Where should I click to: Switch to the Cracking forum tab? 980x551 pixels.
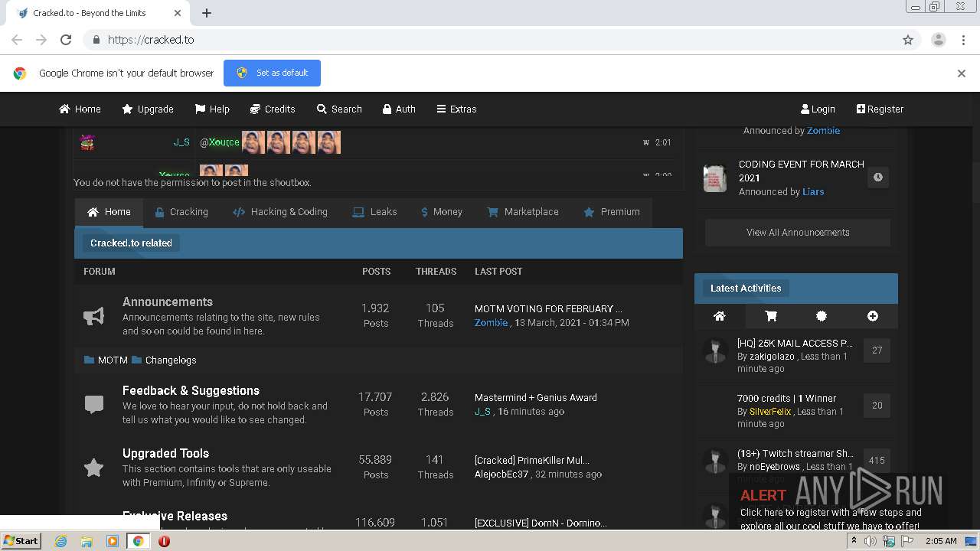[x=181, y=212]
